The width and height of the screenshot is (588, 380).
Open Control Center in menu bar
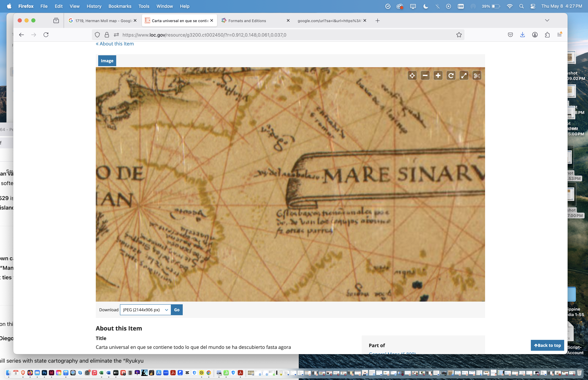[533, 6]
